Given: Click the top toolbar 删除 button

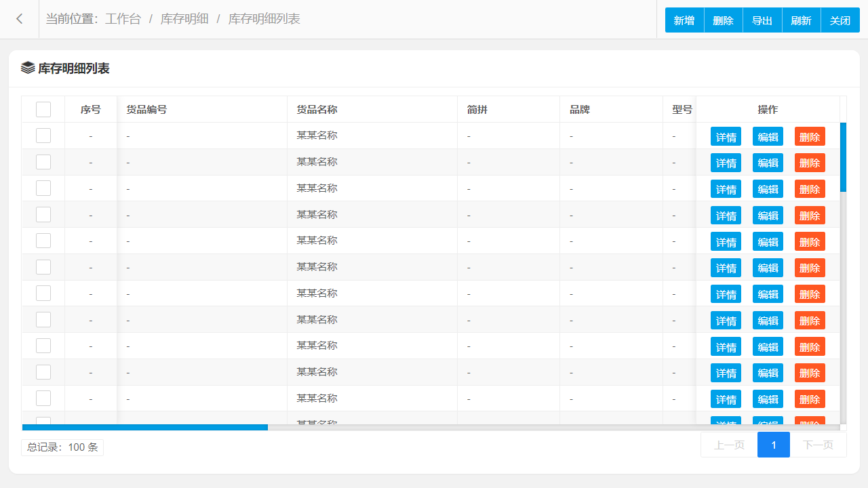Looking at the screenshot, I should pyautogui.click(x=724, y=20).
